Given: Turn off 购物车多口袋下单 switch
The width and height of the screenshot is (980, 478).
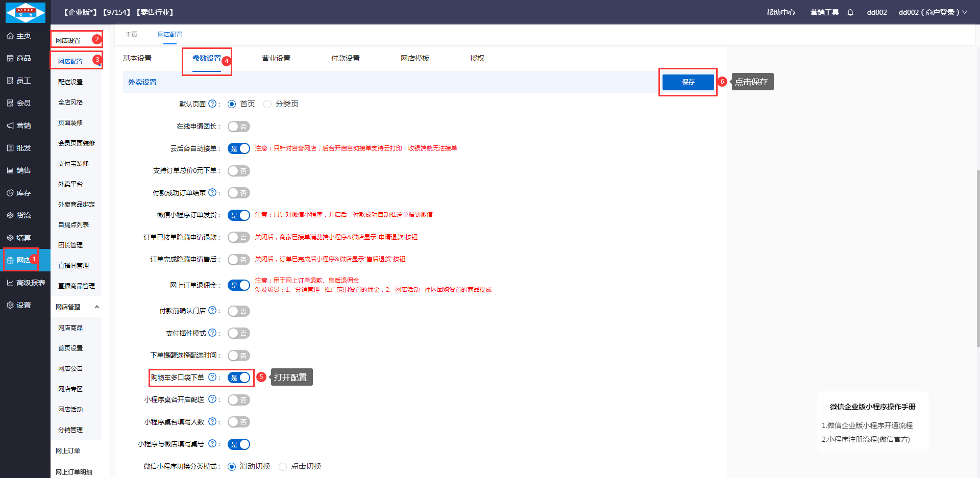Looking at the screenshot, I should [238, 378].
